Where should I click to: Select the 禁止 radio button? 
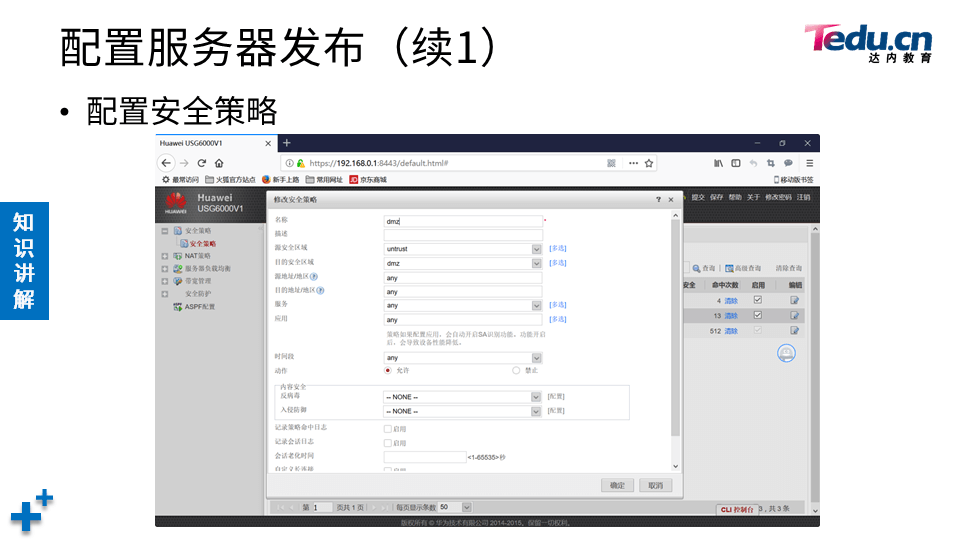point(516,370)
